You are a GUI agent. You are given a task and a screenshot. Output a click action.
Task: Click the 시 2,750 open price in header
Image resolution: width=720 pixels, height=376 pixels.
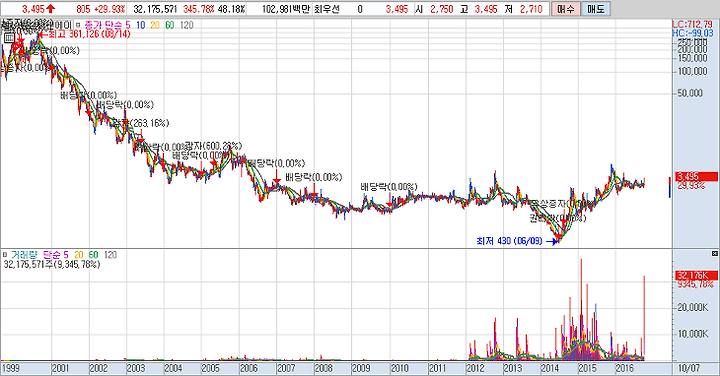coord(434,9)
